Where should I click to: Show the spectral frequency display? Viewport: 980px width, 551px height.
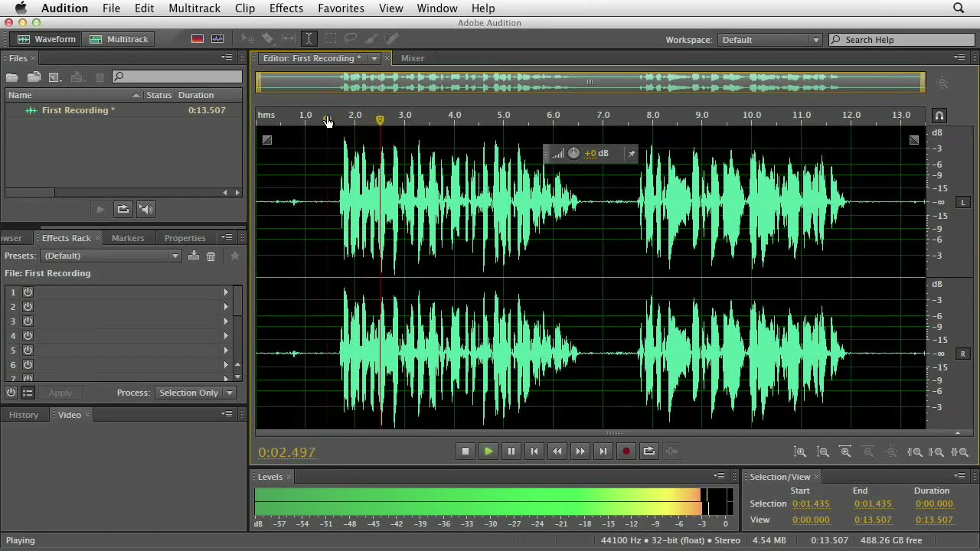click(x=197, y=39)
